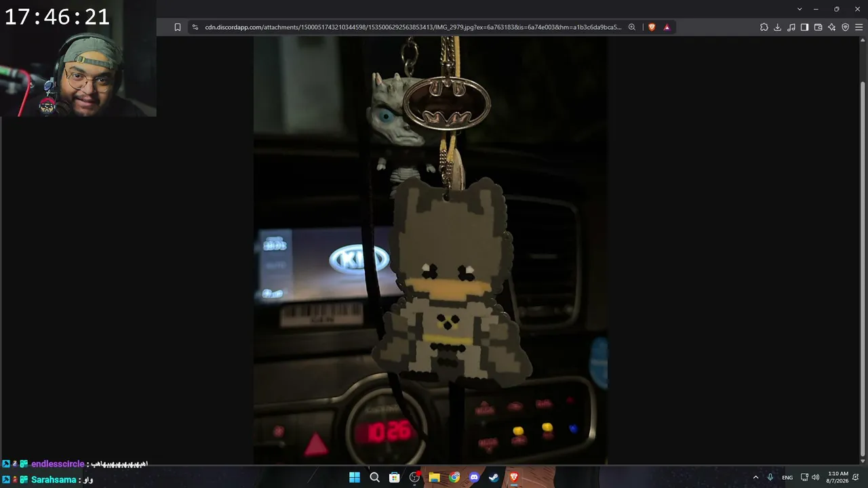This screenshot has width=868, height=488.
Task: Expand the tab search chevron in title bar
Action: tap(800, 9)
